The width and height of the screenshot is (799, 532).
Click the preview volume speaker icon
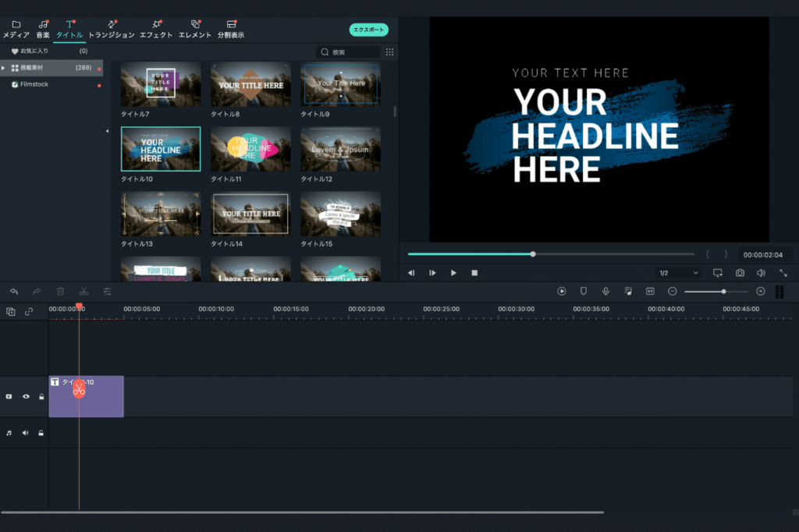[x=761, y=273]
